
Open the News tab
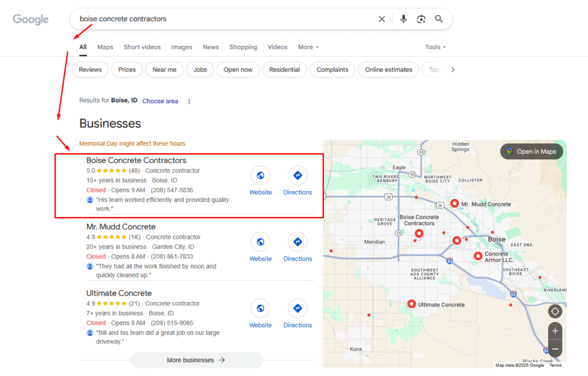[211, 47]
